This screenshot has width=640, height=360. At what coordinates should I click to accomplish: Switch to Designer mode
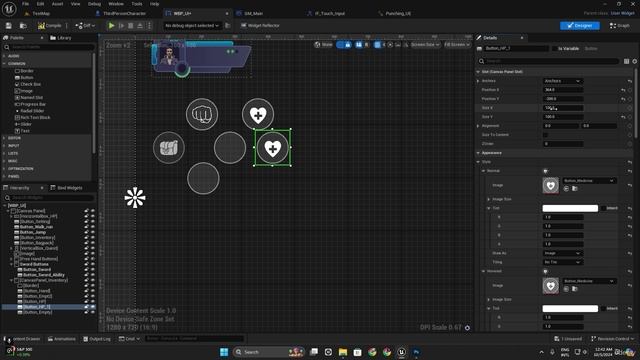(x=580, y=26)
